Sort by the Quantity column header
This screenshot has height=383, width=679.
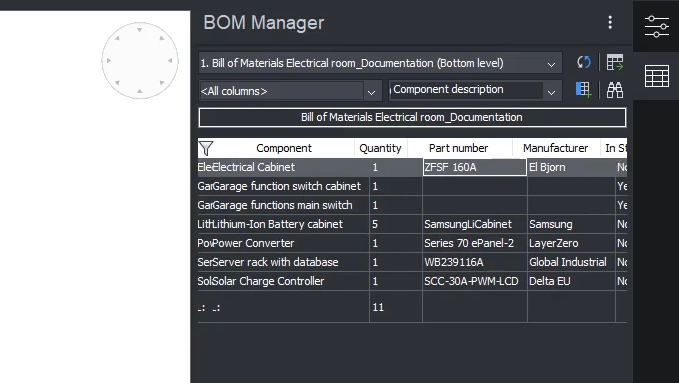380,148
